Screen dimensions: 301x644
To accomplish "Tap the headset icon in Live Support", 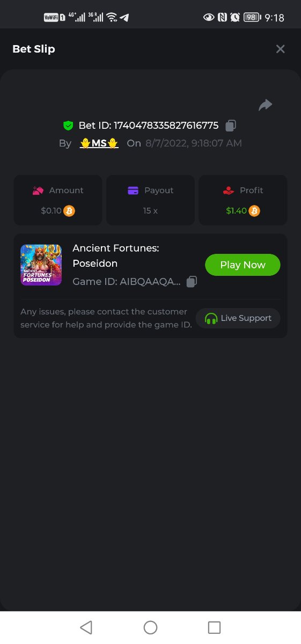I will click(211, 318).
